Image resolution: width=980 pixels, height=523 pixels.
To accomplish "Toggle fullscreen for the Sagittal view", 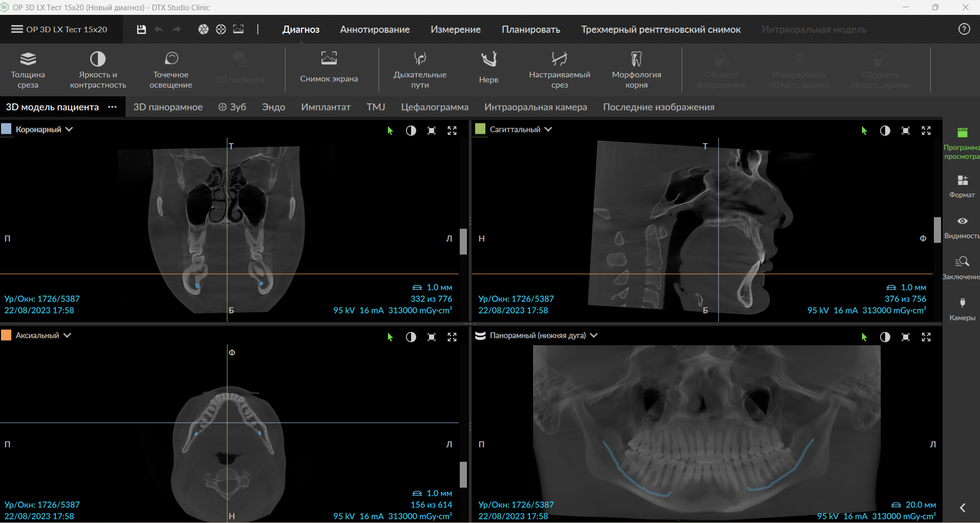I will click(x=926, y=131).
